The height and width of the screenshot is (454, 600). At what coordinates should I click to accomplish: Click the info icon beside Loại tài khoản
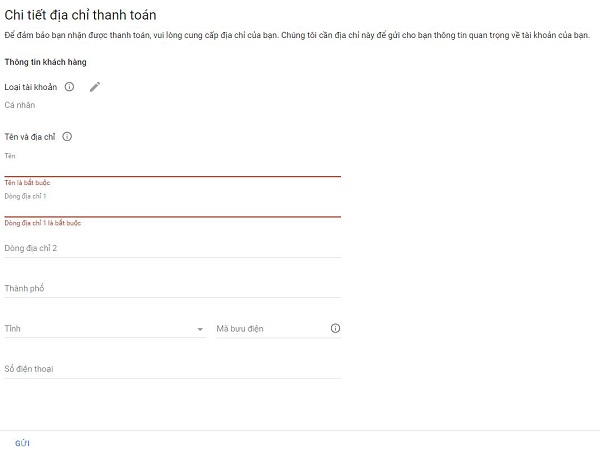[69, 87]
